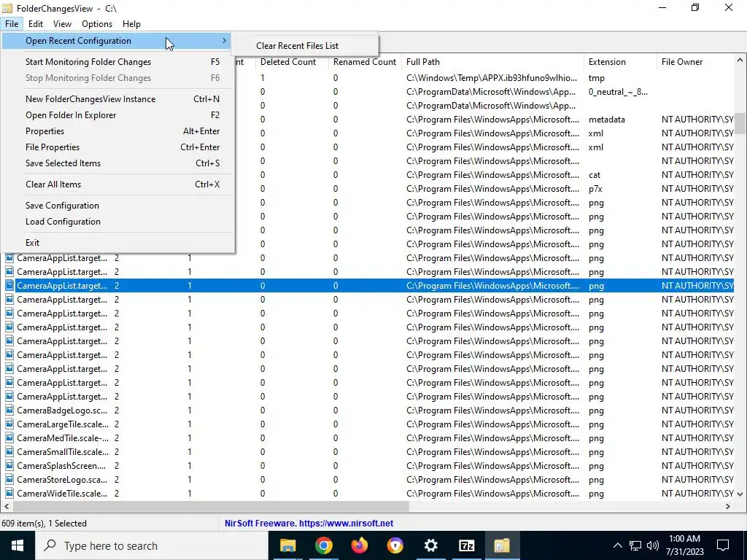Choose Open Folder In Explorer
Viewport: 747px width, 560px height.
[x=117, y=115]
